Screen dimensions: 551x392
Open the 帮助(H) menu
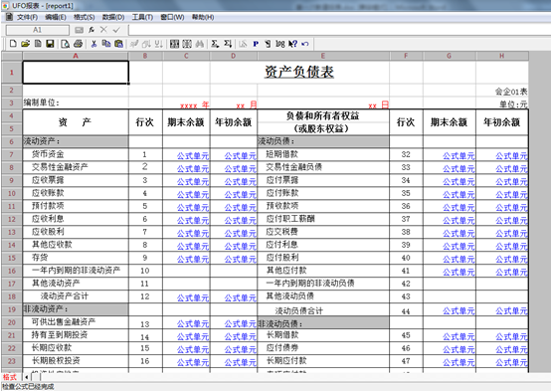pos(203,17)
